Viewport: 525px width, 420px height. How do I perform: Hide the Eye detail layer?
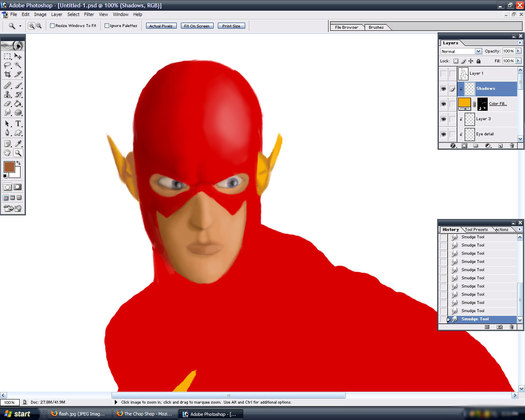pyautogui.click(x=443, y=134)
